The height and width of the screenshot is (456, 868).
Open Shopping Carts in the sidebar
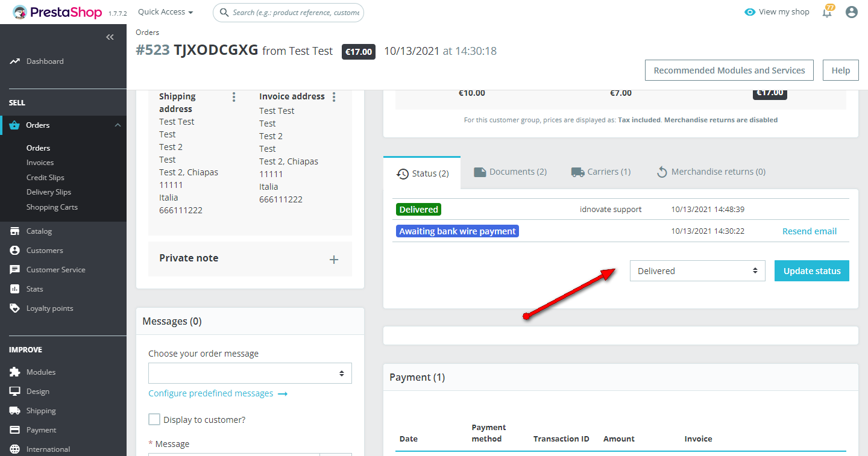tap(52, 207)
